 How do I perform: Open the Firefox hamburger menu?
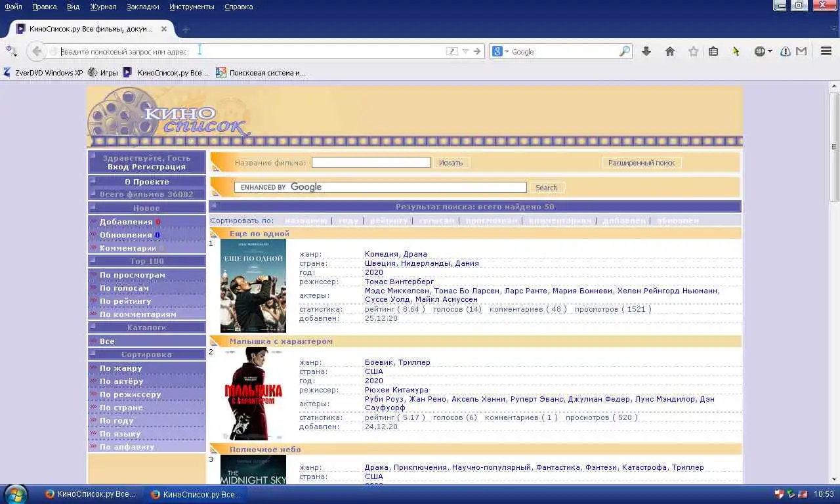pos(826,51)
